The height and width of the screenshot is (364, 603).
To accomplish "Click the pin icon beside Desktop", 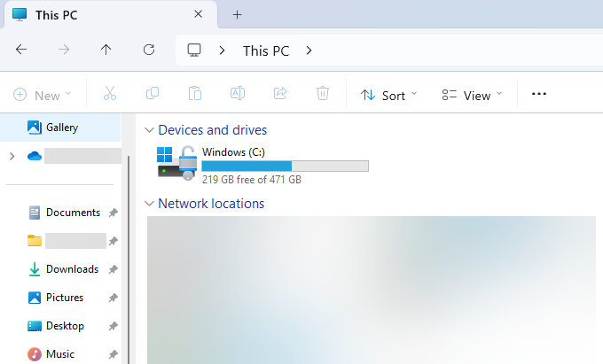I will pyautogui.click(x=113, y=326).
